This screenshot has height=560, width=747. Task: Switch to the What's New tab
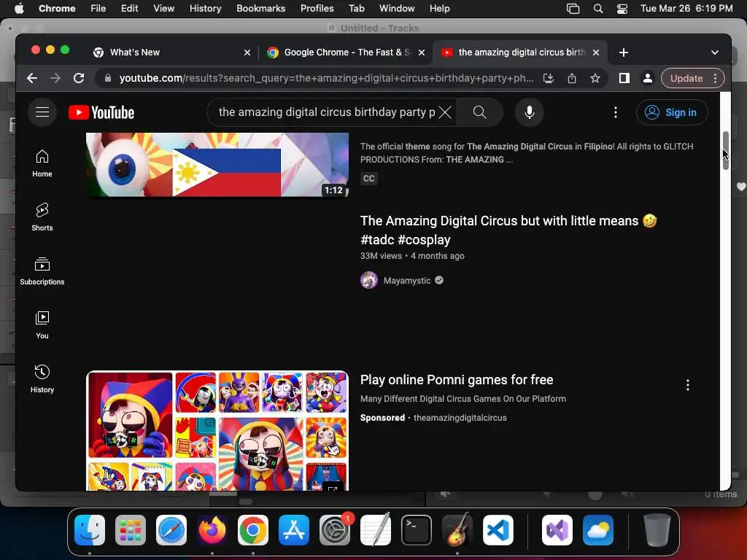(x=171, y=52)
